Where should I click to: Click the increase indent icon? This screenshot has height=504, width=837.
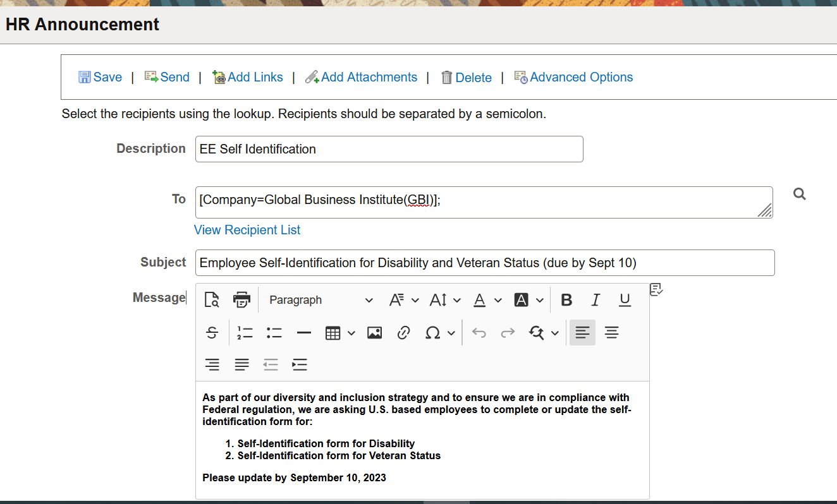tap(300, 364)
